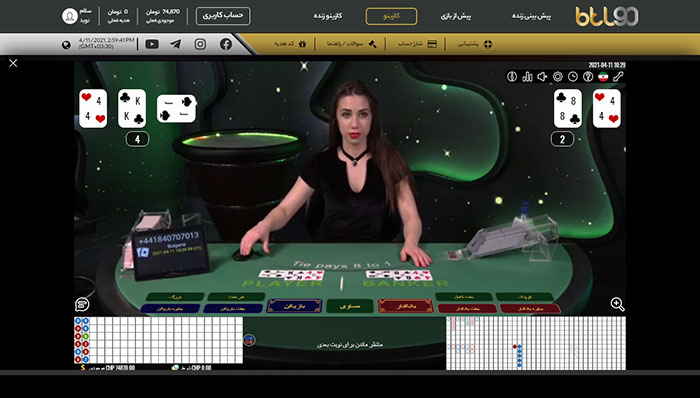The width and height of the screenshot is (700, 398).
Task: Switch to the کازینو tab
Action: [x=392, y=17]
